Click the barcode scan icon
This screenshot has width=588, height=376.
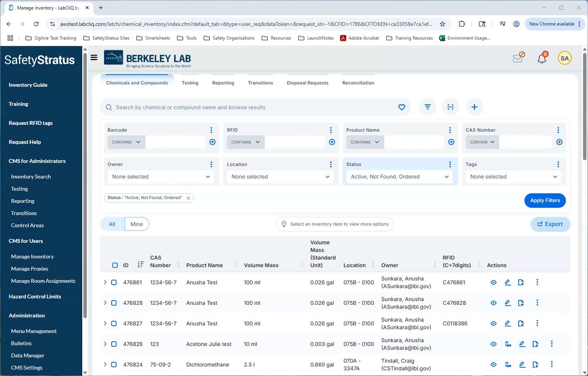point(451,107)
